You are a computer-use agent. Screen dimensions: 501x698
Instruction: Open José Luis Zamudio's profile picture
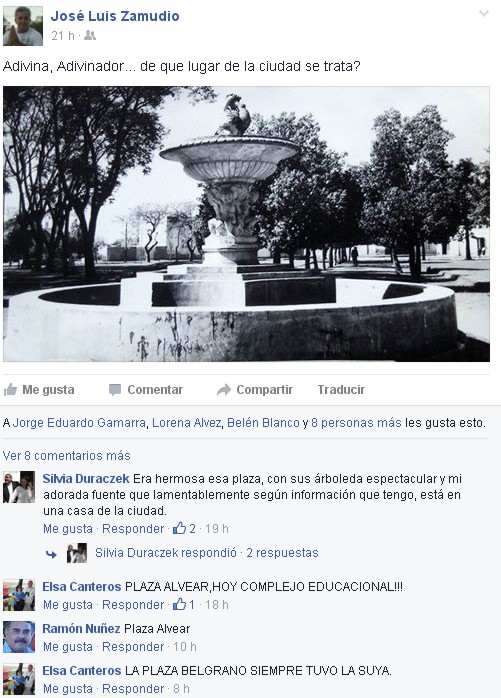click(23, 26)
